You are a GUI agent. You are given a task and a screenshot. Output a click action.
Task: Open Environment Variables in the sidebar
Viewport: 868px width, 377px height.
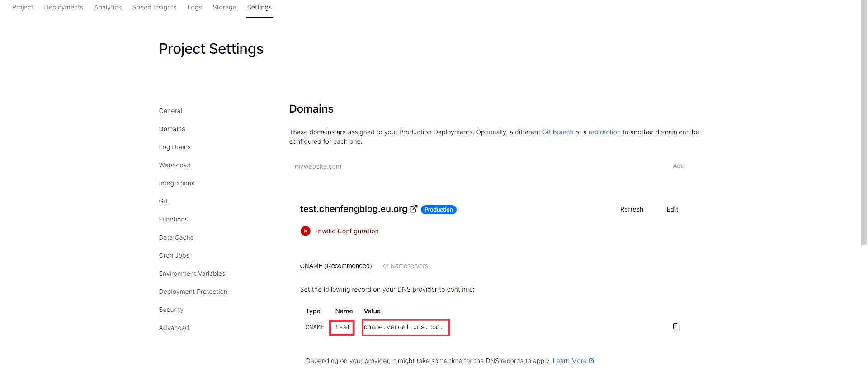(192, 273)
